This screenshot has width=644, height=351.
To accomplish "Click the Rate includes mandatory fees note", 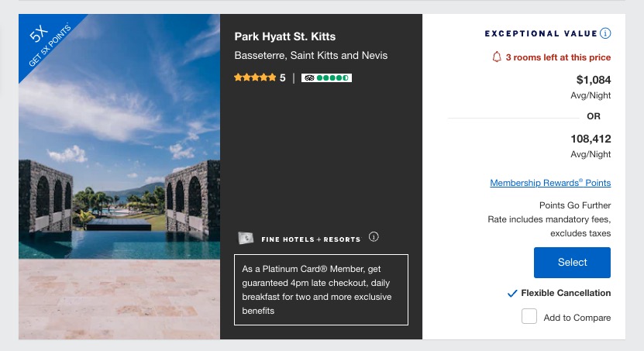I will coord(549,226).
